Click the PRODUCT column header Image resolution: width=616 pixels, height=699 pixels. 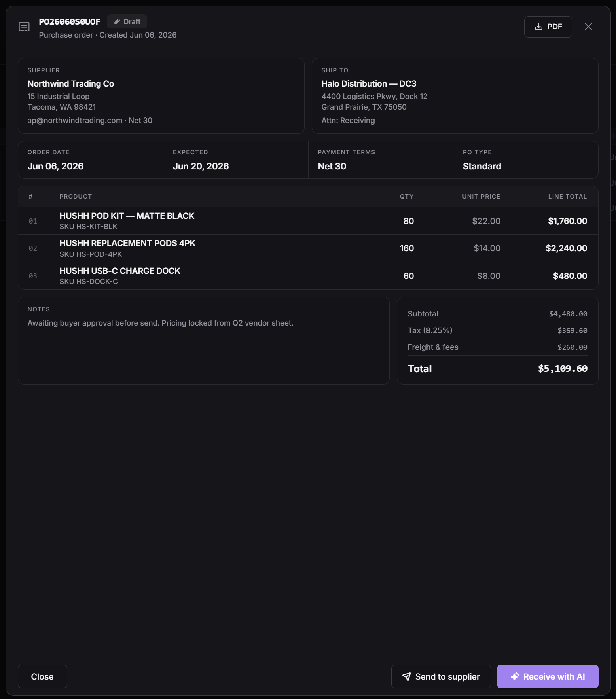pyautogui.click(x=76, y=197)
